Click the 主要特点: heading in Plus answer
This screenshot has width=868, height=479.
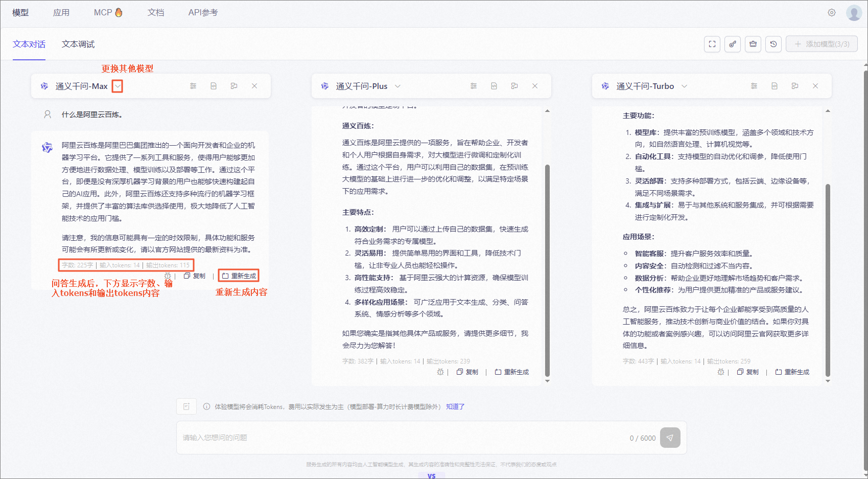tap(358, 212)
